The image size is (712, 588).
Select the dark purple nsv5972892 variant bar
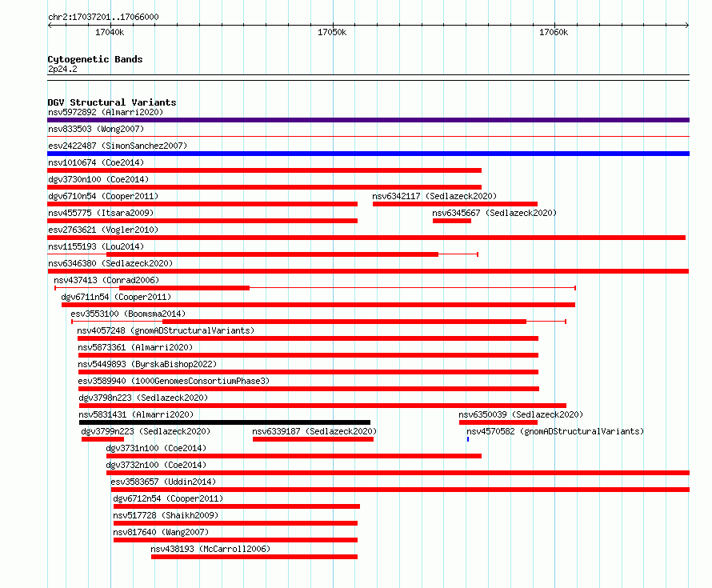[368, 120]
